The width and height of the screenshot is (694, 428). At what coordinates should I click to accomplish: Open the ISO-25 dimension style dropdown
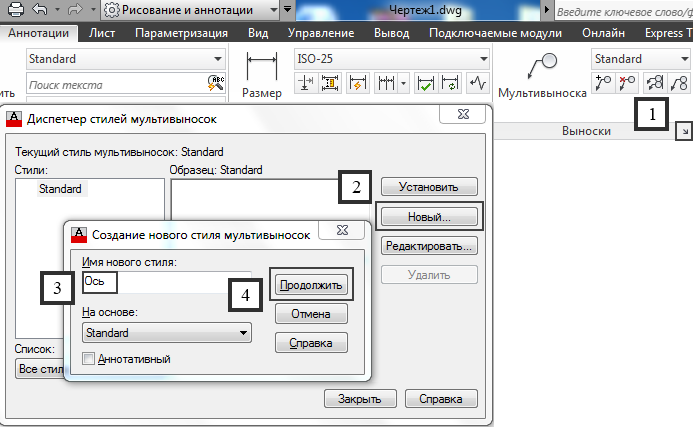coord(392,59)
